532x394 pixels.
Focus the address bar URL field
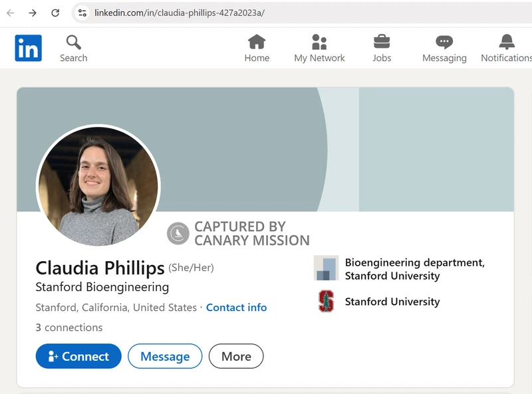point(302,13)
